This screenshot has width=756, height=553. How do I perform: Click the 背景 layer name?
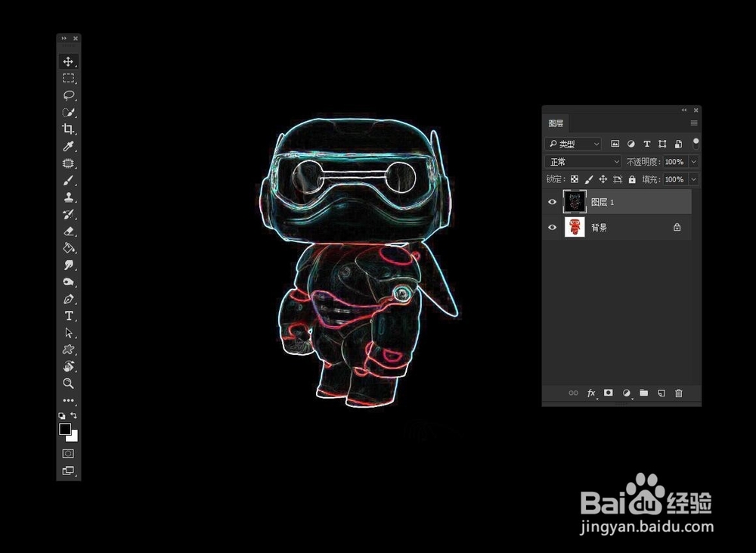tap(599, 228)
